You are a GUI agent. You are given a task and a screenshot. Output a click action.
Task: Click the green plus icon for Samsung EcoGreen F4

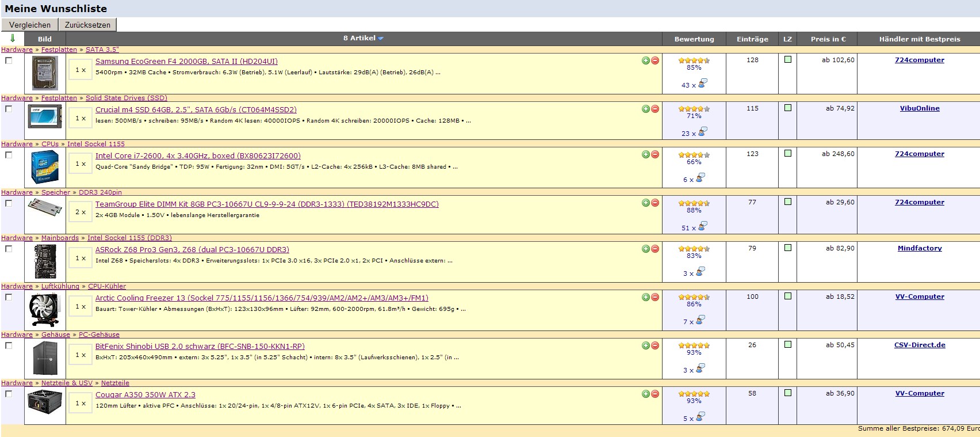(x=646, y=60)
